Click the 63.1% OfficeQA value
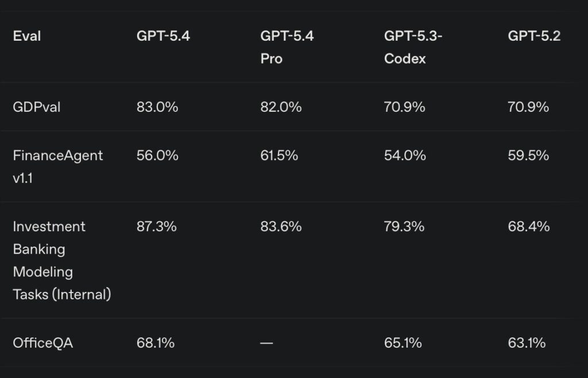Image resolution: width=588 pixels, height=378 pixels. 527,343
